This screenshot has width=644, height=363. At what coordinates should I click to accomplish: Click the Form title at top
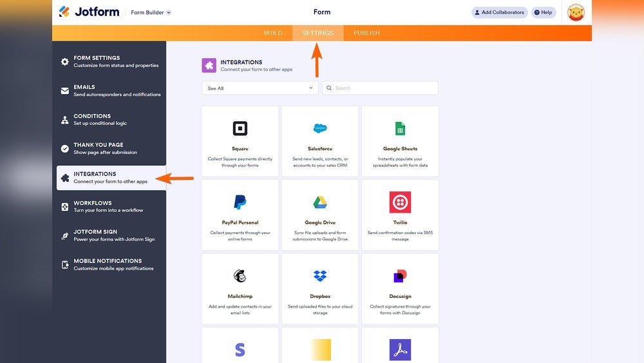tap(322, 12)
